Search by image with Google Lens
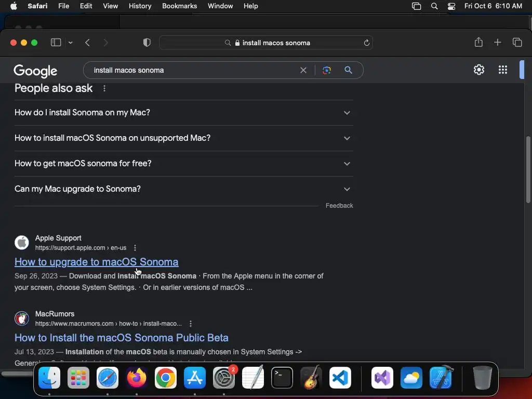 point(326,70)
